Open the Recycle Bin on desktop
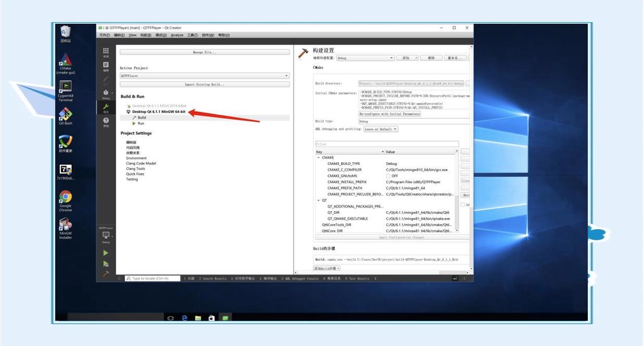 click(x=65, y=34)
